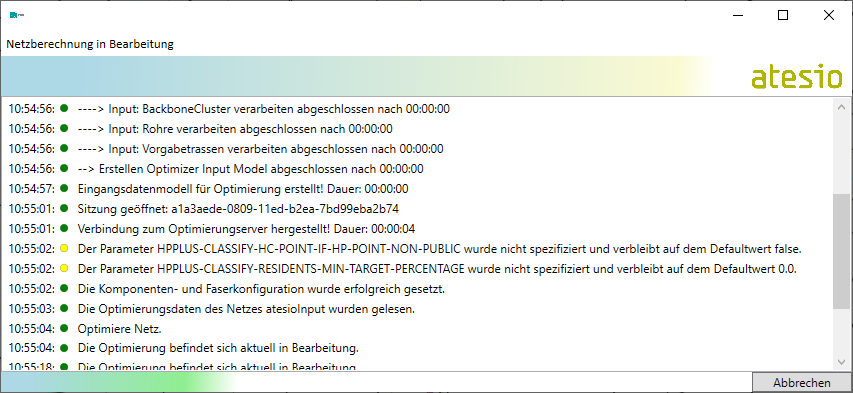Image resolution: width=853 pixels, height=393 pixels.
Task: Click green status dot beside Optimiere Netz
Action: (64, 328)
